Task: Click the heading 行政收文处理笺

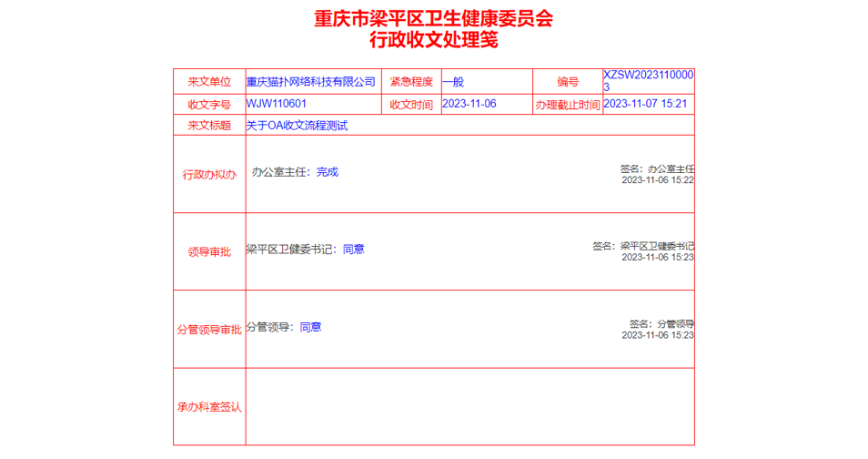Action: pyautogui.click(x=433, y=40)
